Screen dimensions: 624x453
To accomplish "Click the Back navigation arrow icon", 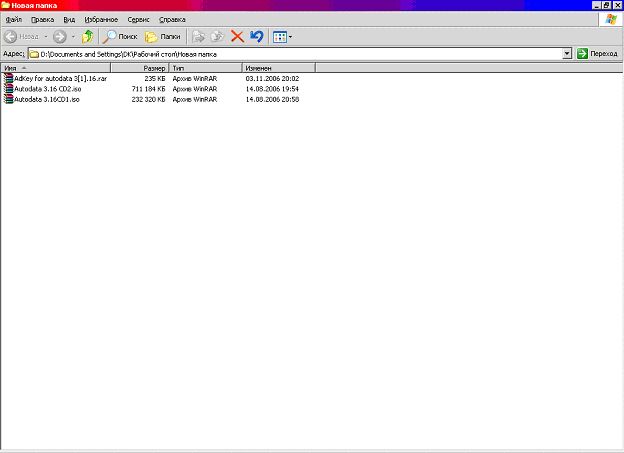I will (11, 37).
